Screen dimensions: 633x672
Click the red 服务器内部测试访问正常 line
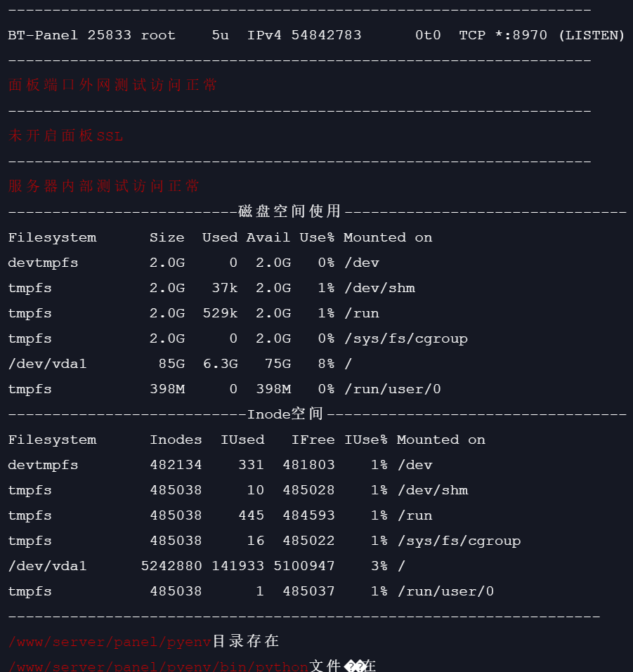[x=103, y=186]
